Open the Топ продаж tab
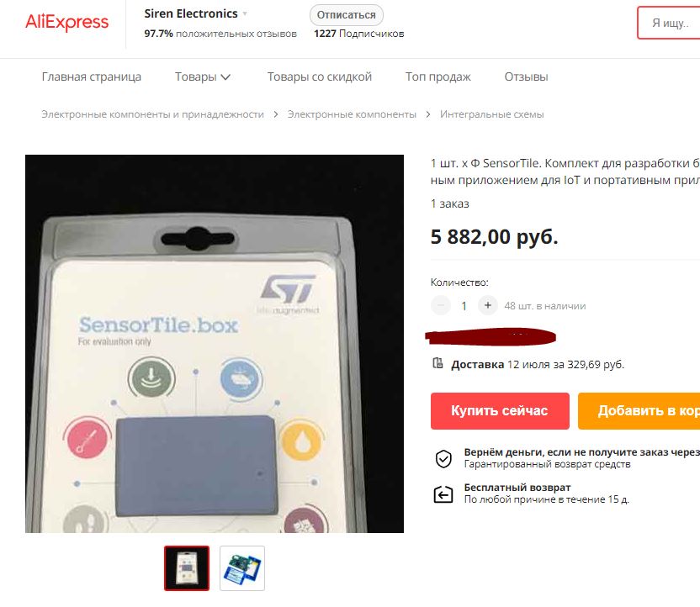Image resolution: width=700 pixels, height=607 pixels. [438, 77]
